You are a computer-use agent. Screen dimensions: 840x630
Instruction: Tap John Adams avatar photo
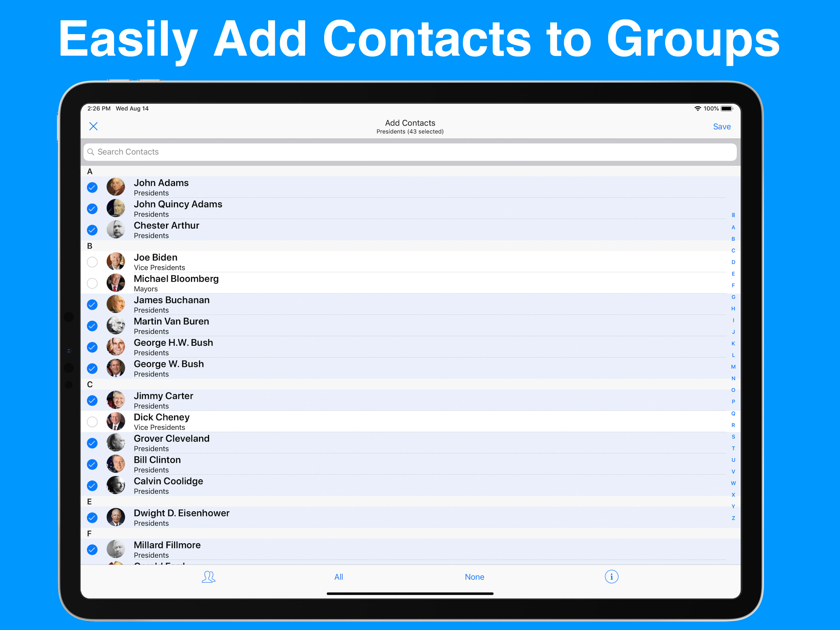point(116,186)
